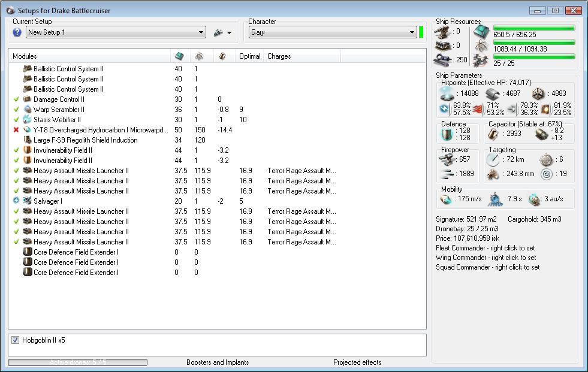Click the CPU column header icon

[179, 56]
